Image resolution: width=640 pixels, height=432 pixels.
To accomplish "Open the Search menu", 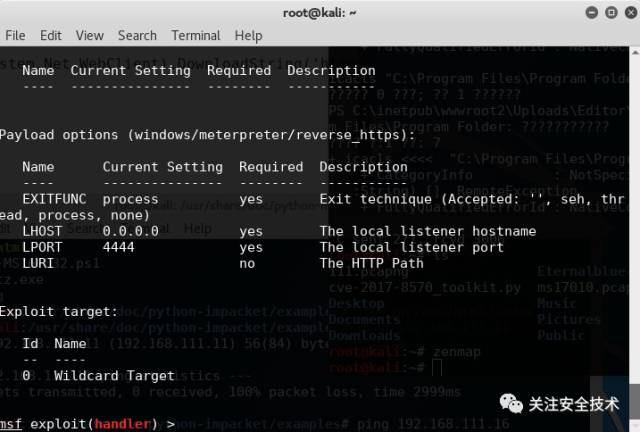I will click(x=137, y=35).
